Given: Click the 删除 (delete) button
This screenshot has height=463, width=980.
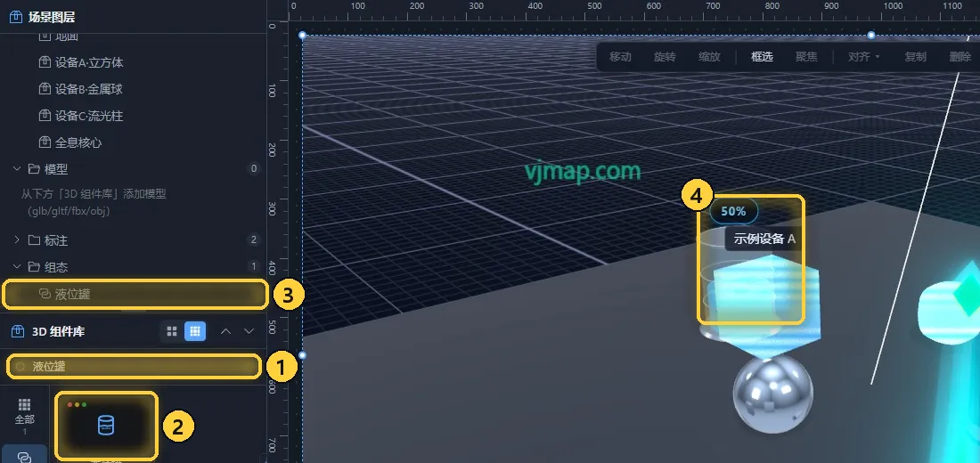Looking at the screenshot, I should click(960, 57).
